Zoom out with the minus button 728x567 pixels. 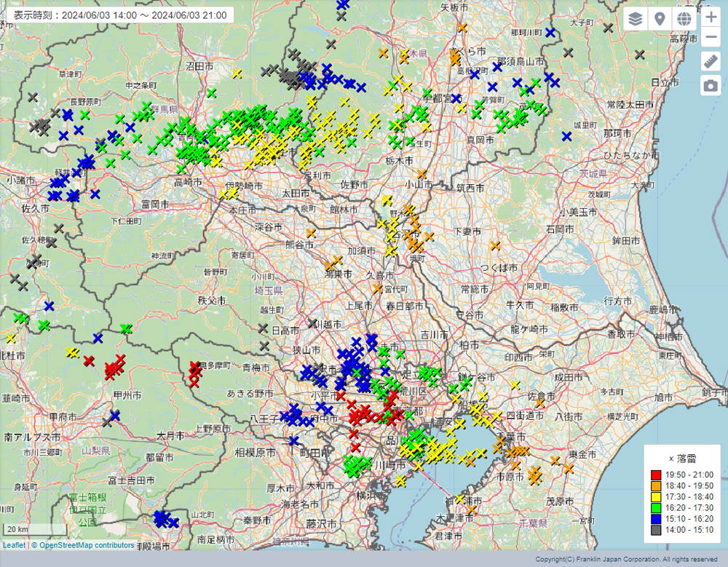711,38
